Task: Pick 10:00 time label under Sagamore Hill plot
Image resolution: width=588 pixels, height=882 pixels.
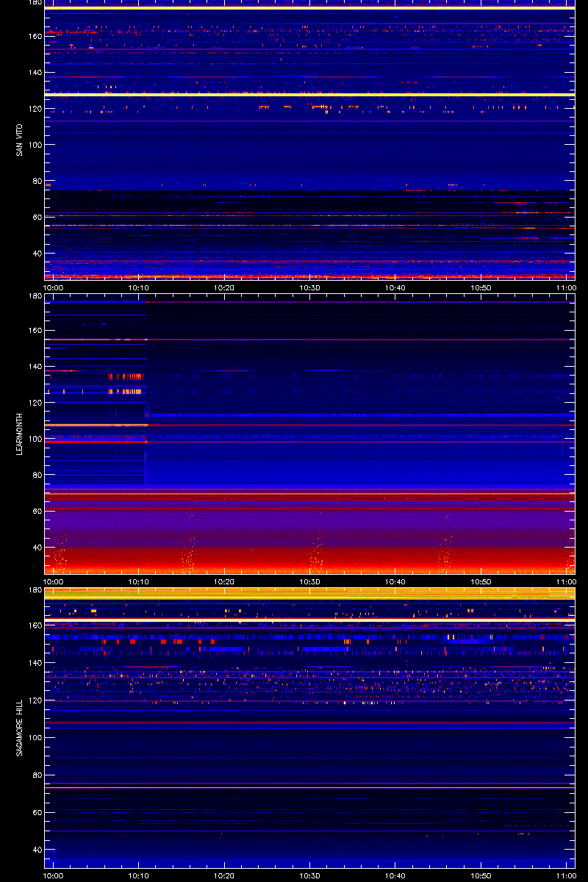Action: pyautogui.click(x=54, y=875)
